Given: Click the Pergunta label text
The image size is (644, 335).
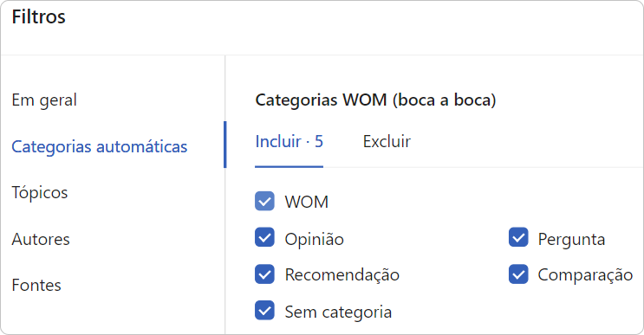Looking at the screenshot, I should (571, 240).
